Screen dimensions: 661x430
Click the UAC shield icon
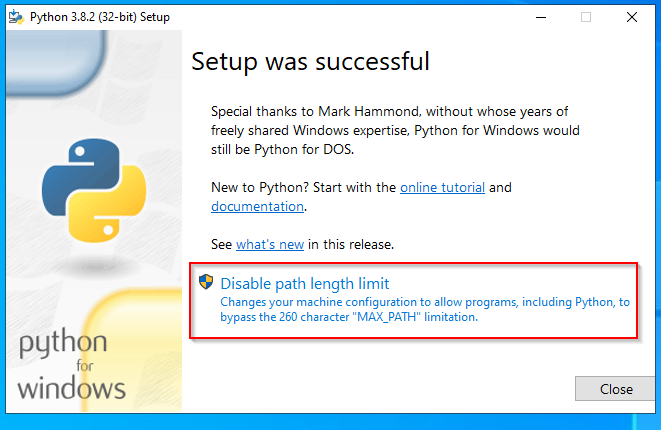point(206,282)
